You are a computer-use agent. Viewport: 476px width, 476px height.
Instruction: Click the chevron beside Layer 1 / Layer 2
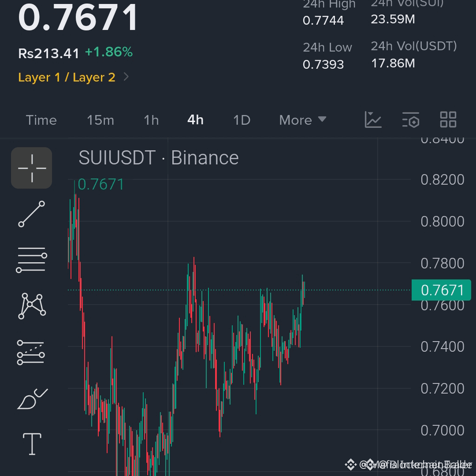pyautogui.click(x=126, y=77)
